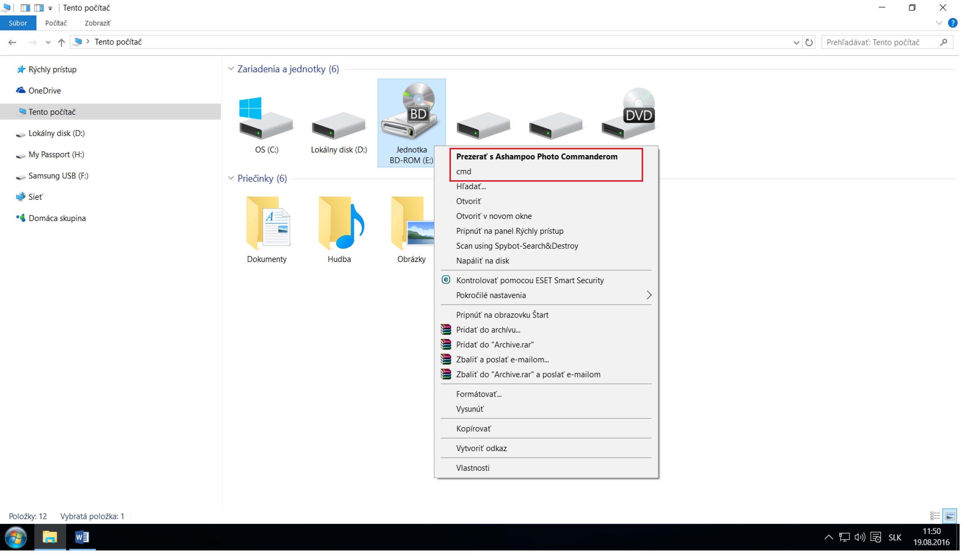
Task: Switch to large icons view toggle
Action: tap(950, 516)
